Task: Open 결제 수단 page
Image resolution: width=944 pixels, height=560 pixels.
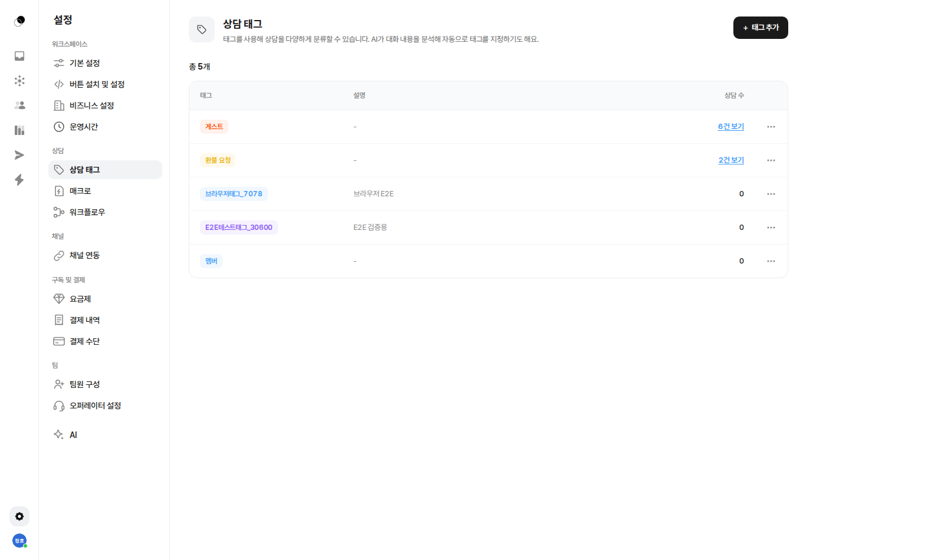Action: (x=105, y=341)
